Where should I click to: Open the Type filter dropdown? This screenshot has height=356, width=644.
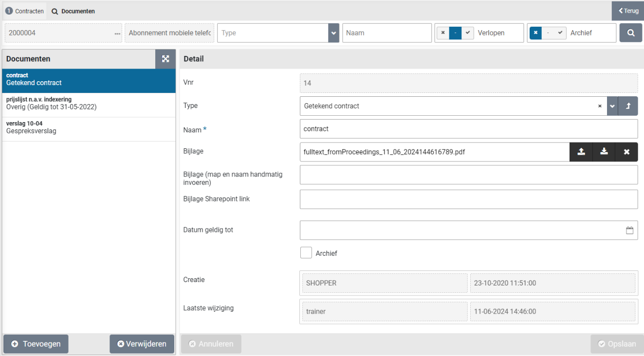(333, 33)
